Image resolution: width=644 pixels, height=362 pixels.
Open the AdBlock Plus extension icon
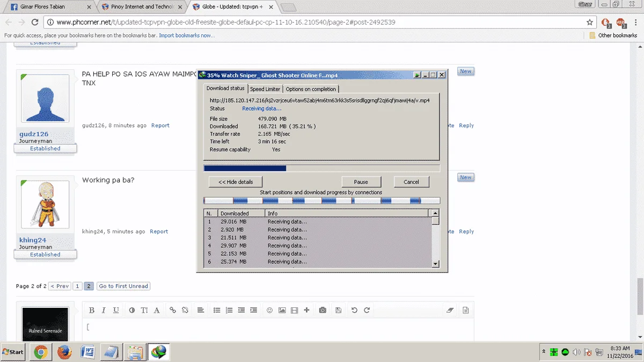620,23
